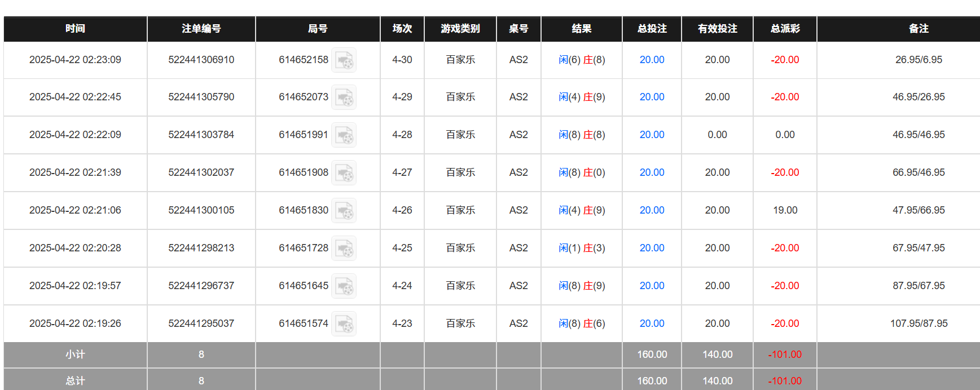
Task: Click the video icon next to 614651991
Action: point(344,135)
